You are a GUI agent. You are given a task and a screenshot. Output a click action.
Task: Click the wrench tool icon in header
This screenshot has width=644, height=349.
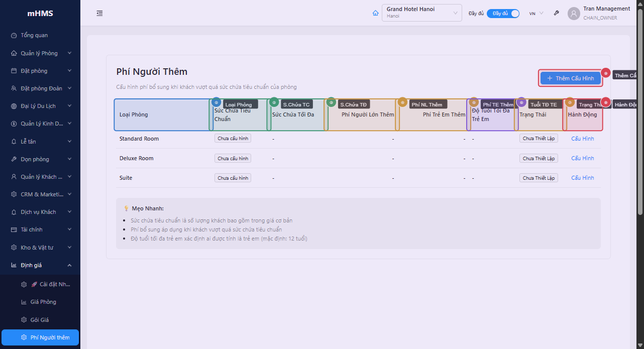[557, 14]
